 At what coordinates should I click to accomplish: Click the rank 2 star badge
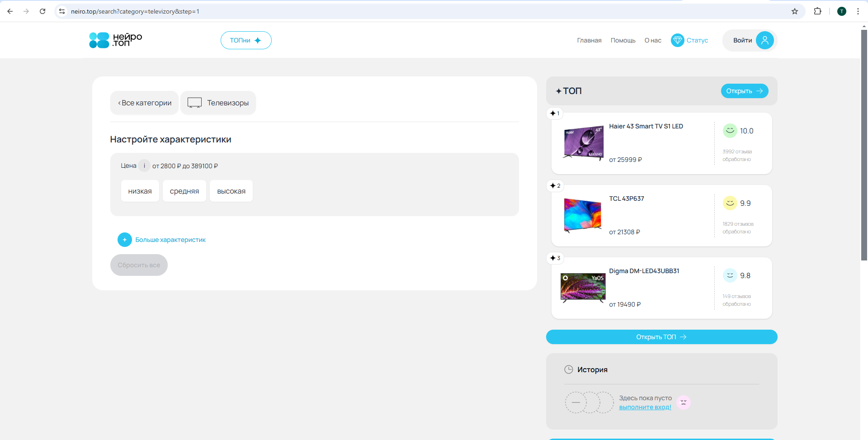[x=555, y=185]
